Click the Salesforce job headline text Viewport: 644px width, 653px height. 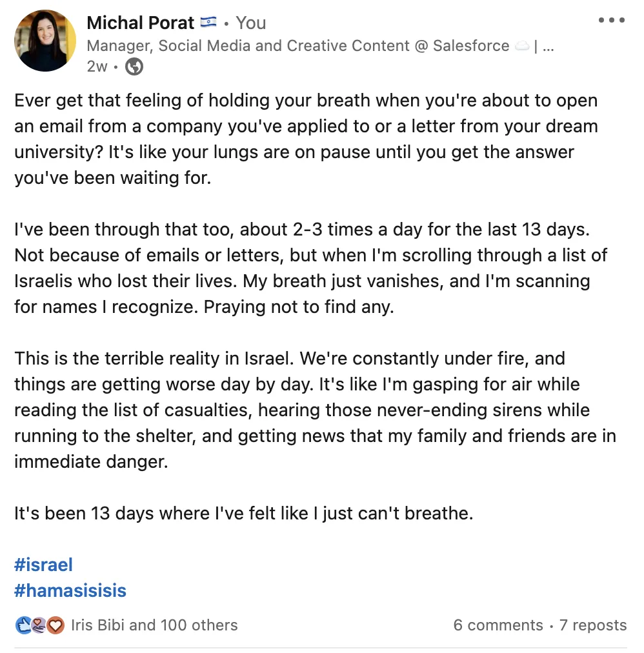[x=298, y=46]
